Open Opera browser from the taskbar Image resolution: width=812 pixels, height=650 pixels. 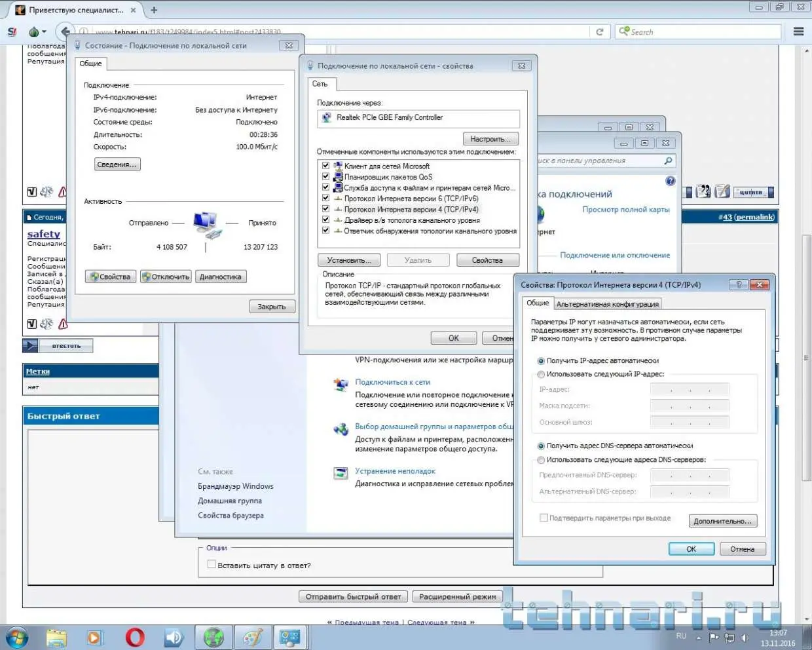[135, 637]
